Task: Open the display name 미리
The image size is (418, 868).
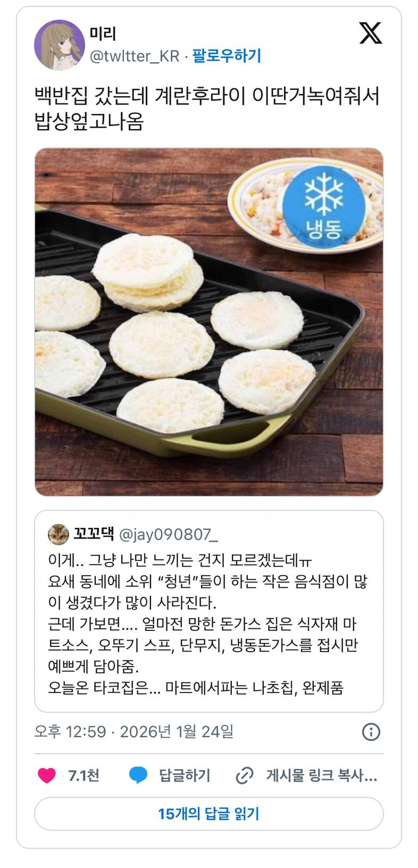Action: (x=103, y=34)
